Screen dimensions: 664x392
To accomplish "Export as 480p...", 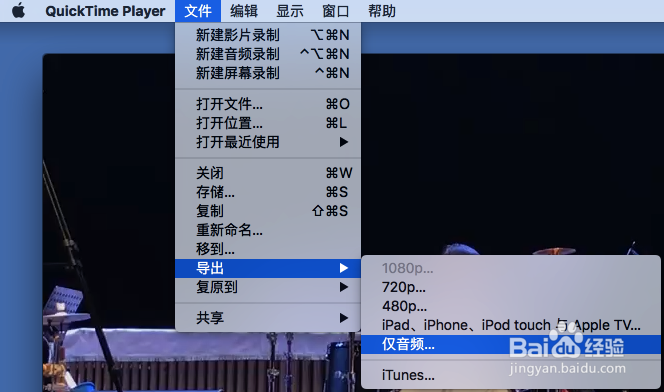I will pyautogui.click(x=511, y=306).
